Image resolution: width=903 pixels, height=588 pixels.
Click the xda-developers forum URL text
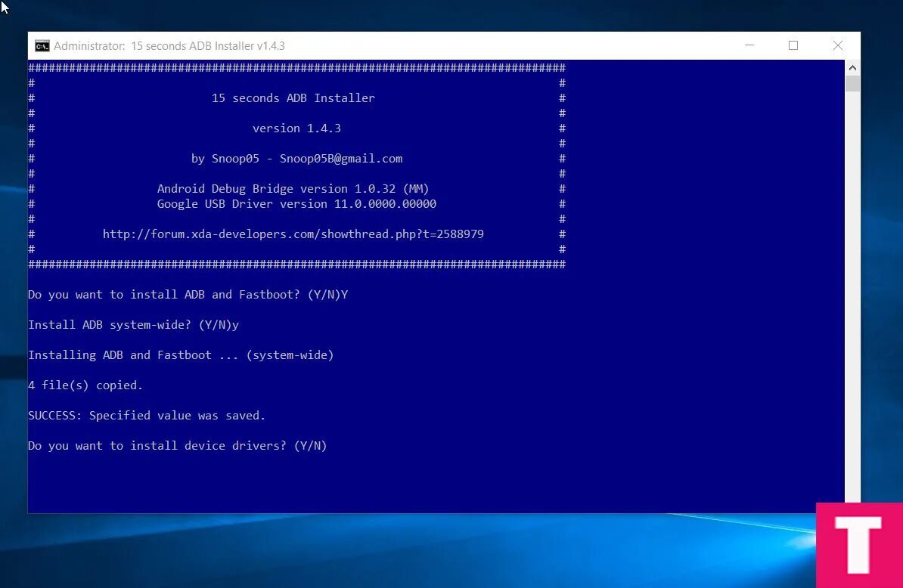[x=293, y=234]
